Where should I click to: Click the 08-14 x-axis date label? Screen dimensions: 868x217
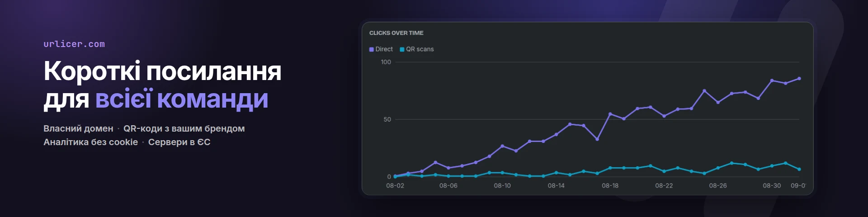(x=556, y=186)
